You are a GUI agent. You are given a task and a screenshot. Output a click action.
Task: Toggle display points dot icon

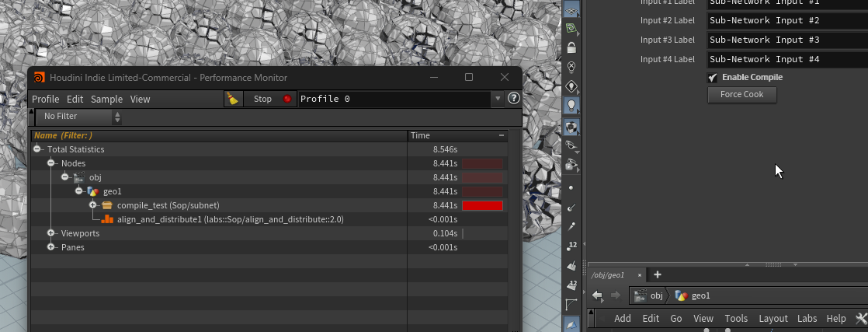(x=572, y=188)
